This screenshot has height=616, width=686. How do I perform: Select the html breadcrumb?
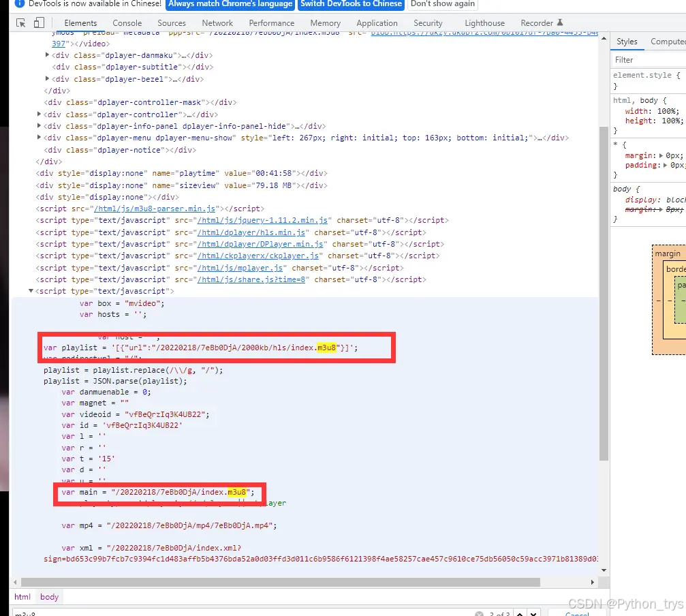22,597
